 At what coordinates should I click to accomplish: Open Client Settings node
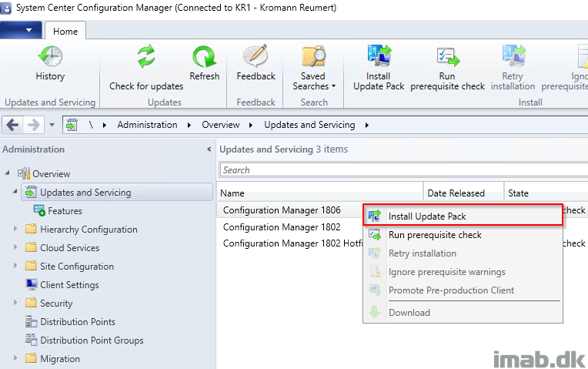tap(62, 284)
